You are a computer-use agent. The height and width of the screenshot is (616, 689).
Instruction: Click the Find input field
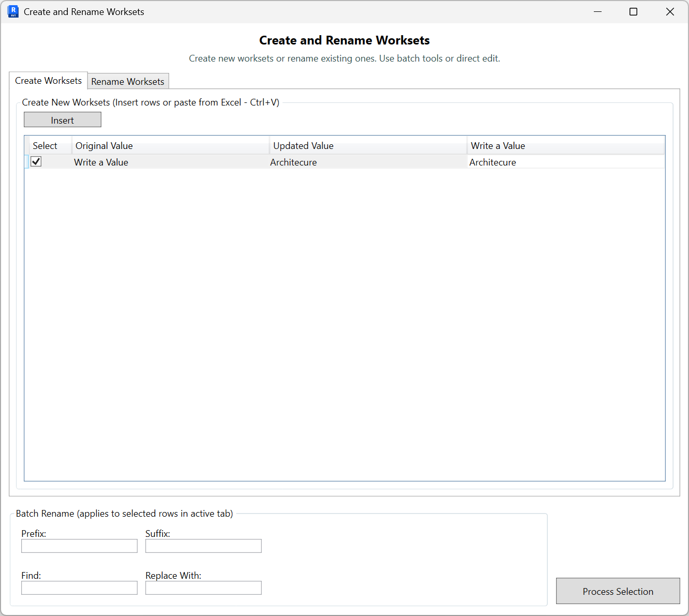[79, 588]
